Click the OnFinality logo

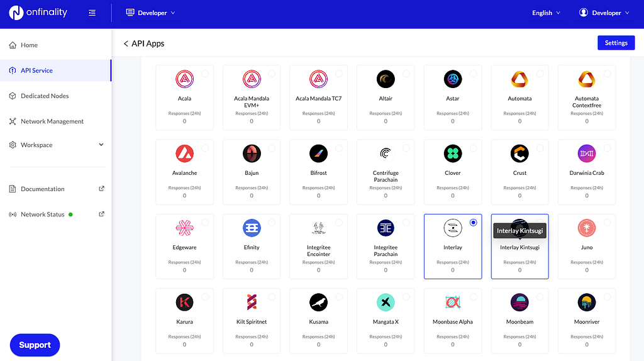tap(38, 13)
